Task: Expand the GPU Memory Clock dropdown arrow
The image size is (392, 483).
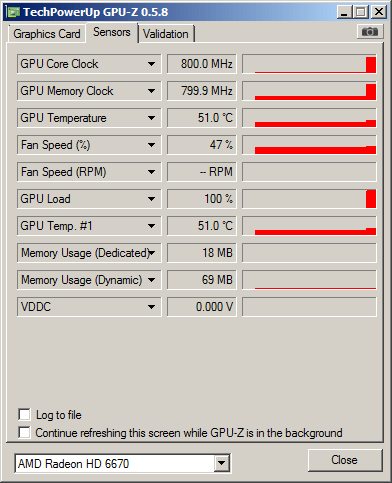Action: coord(151,91)
